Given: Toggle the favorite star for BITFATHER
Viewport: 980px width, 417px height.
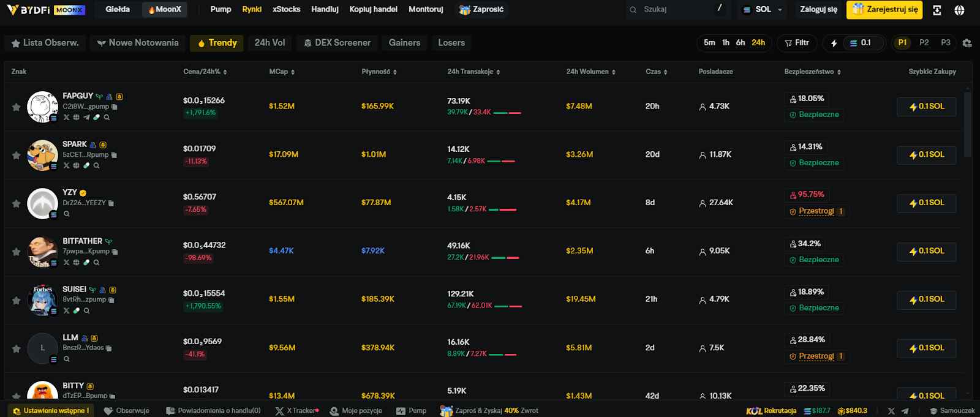Looking at the screenshot, I should tap(16, 252).
